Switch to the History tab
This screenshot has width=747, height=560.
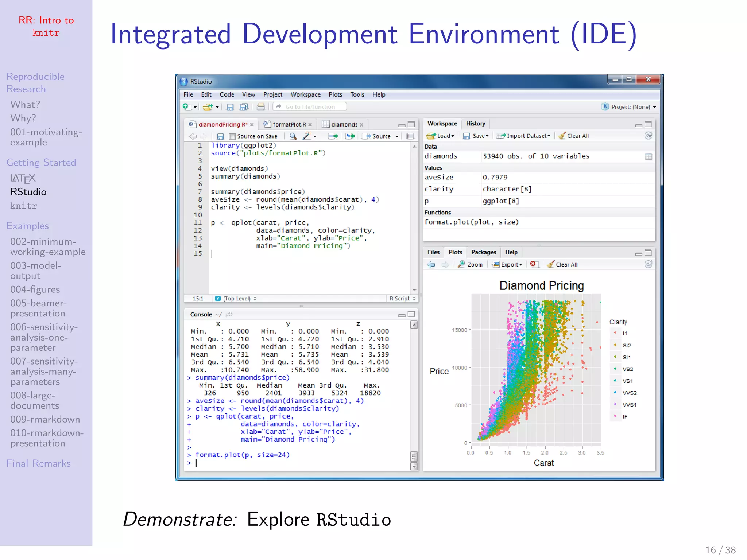coord(475,124)
